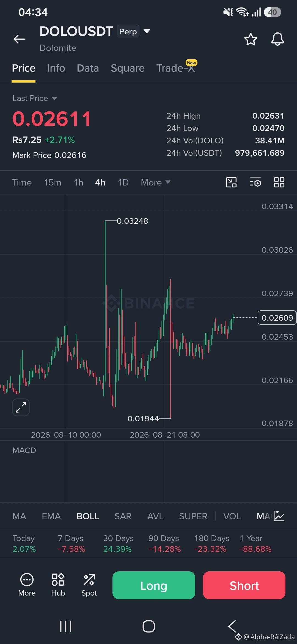Tap the Dolomite subtitle text
This screenshot has height=644, width=297.
(58, 48)
